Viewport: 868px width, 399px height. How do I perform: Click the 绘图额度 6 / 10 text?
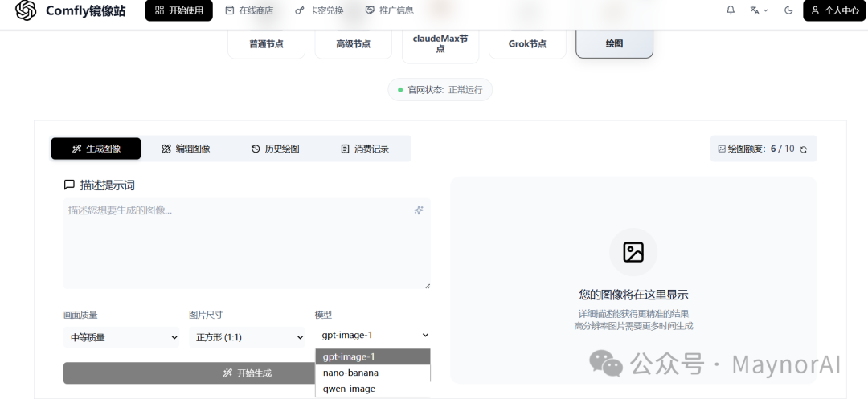(761, 149)
